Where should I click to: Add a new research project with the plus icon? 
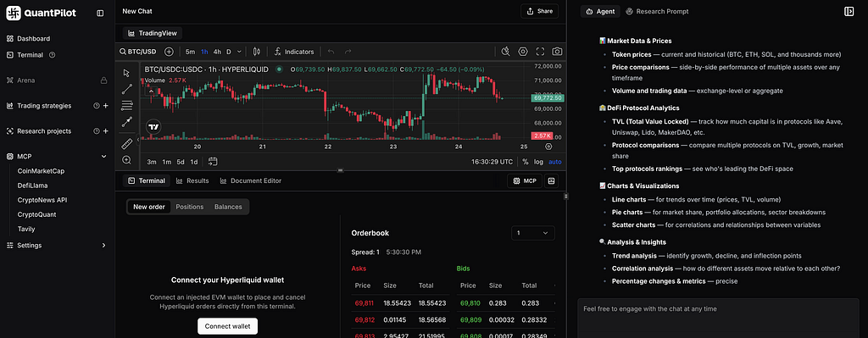click(106, 131)
